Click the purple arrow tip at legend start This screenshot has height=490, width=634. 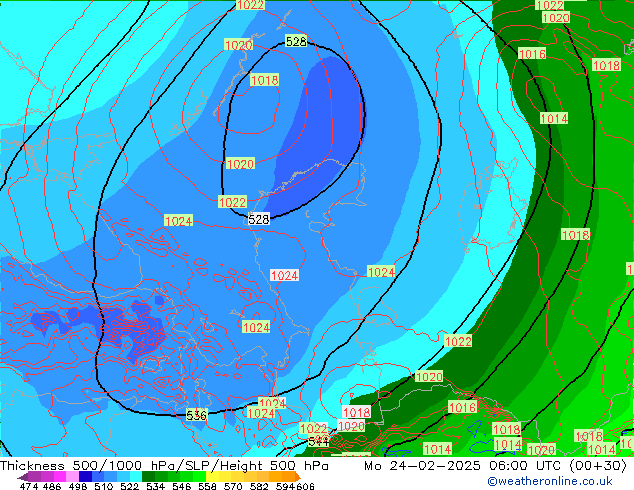point(23,477)
